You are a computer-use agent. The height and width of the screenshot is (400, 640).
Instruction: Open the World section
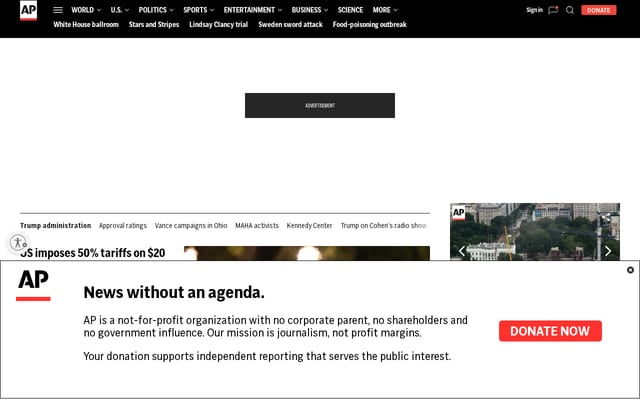pyautogui.click(x=82, y=10)
